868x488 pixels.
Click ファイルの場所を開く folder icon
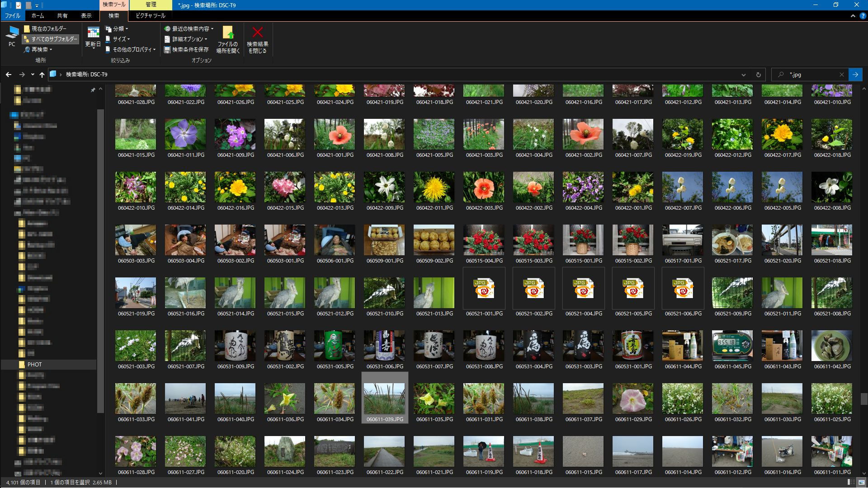point(228,33)
